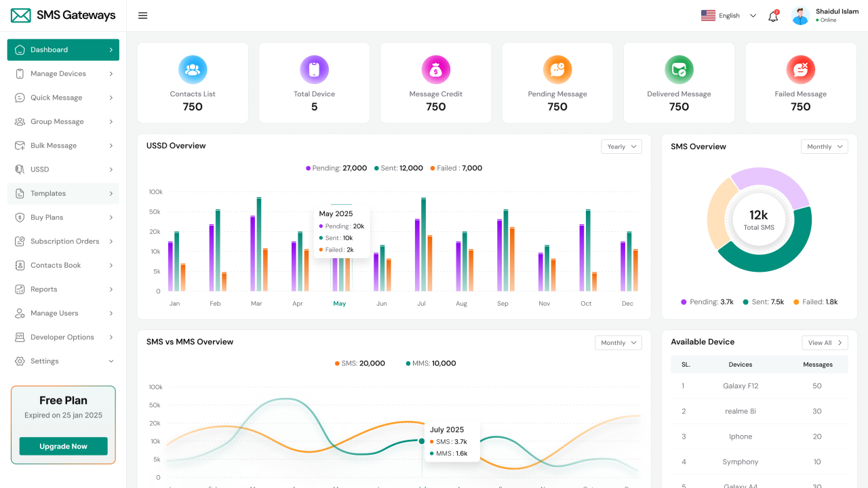Click the Contacts List card icon
The image size is (868, 488).
pyautogui.click(x=193, y=69)
